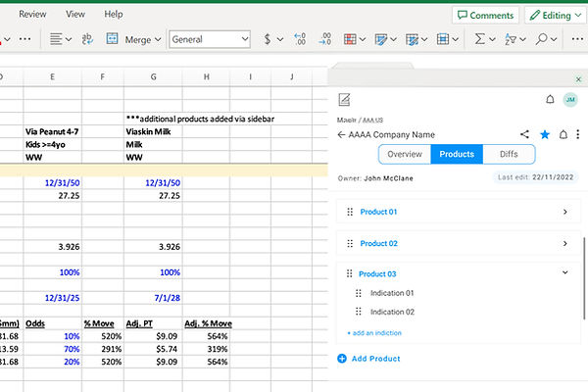Click the Insert cells icon
Screen dimensions: 588x392
[x=443, y=39]
